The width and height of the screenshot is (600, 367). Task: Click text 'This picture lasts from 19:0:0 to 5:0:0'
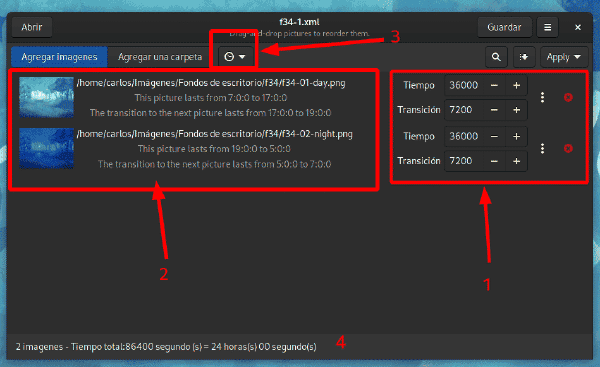click(x=214, y=149)
